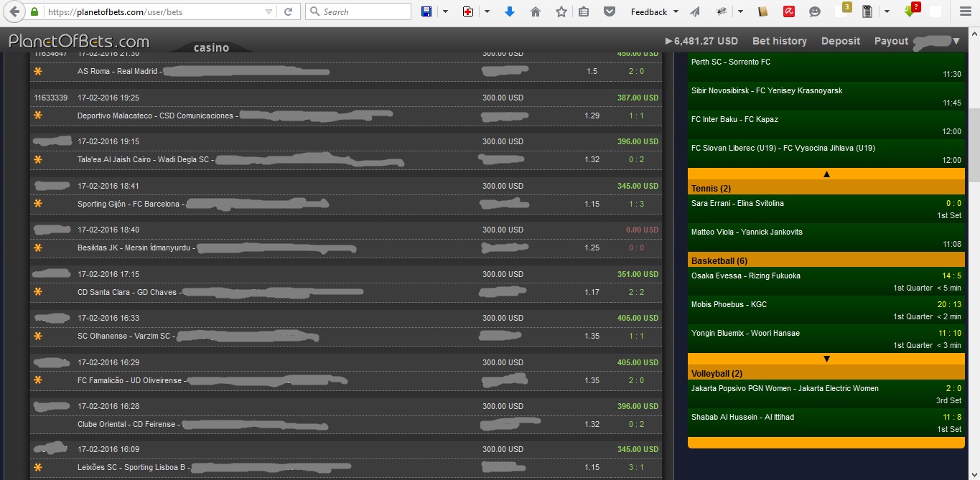This screenshot has width=980, height=480.
Task: Open the Payout page
Action: coord(891,41)
